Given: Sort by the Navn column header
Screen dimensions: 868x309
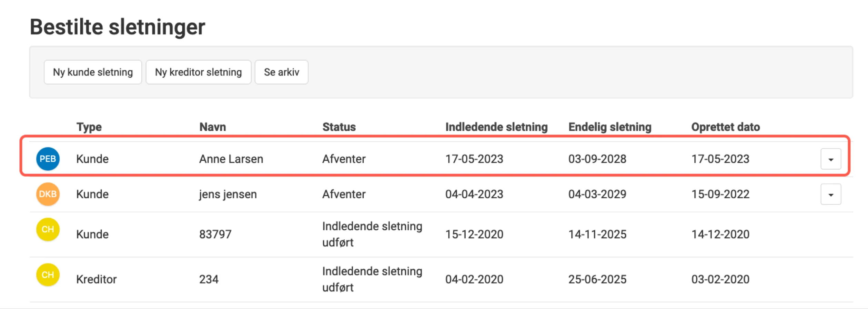Looking at the screenshot, I should click(212, 127).
